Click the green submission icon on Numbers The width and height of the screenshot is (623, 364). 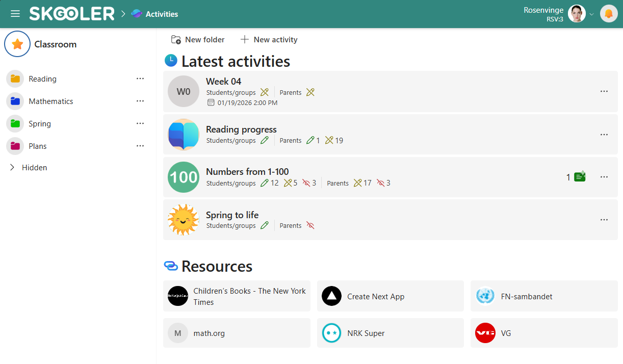click(580, 176)
